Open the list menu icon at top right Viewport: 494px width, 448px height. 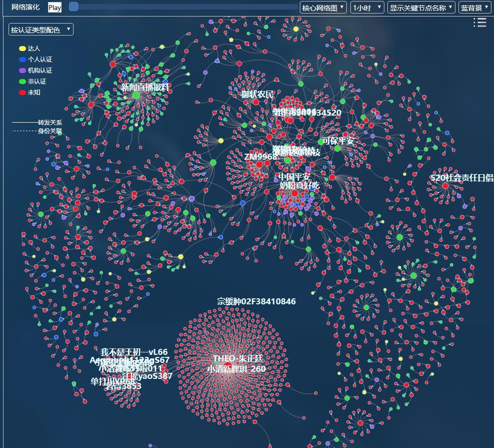pyautogui.click(x=479, y=23)
